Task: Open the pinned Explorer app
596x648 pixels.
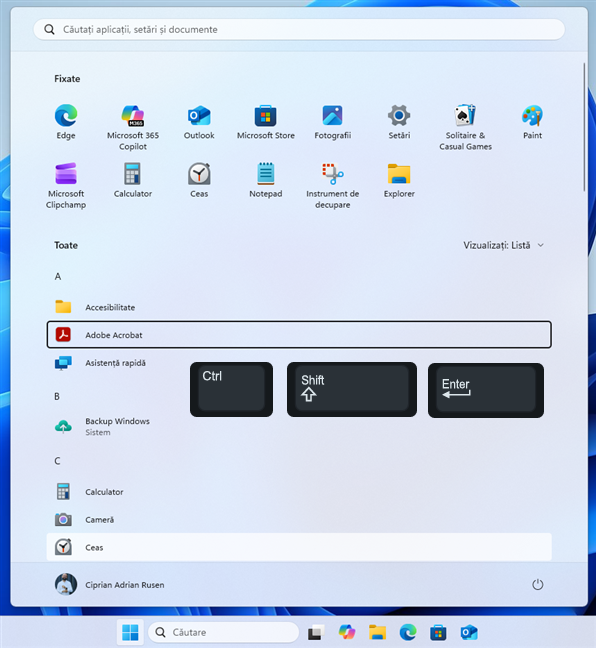Action: [x=399, y=180]
